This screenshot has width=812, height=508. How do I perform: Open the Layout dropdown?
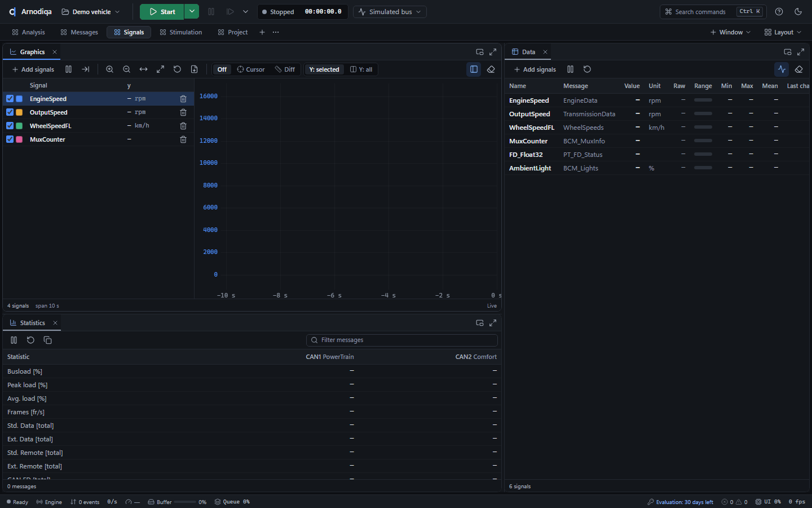click(783, 32)
